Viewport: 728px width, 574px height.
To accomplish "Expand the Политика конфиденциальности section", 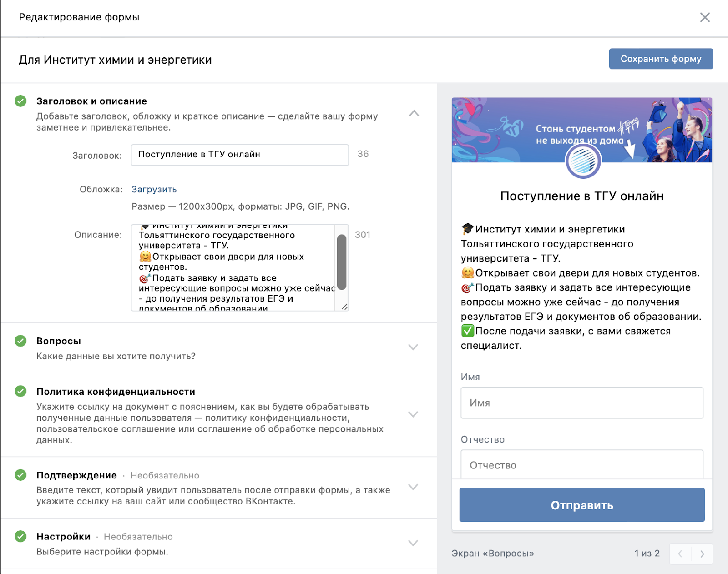I will click(x=413, y=414).
